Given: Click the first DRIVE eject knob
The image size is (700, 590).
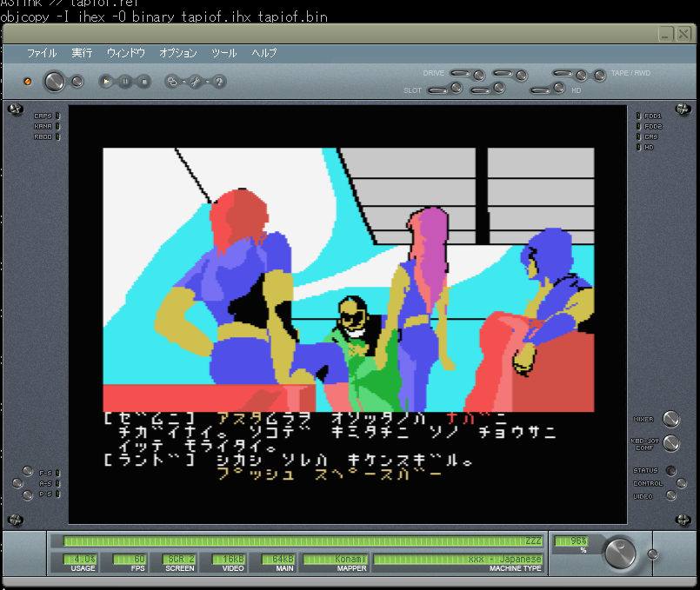Looking at the screenshot, I should (x=478, y=76).
